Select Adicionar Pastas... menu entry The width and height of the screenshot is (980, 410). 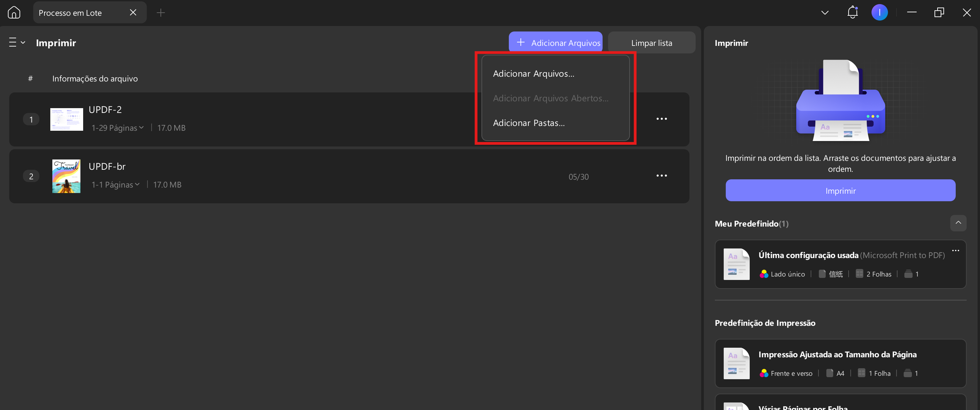click(x=555, y=123)
